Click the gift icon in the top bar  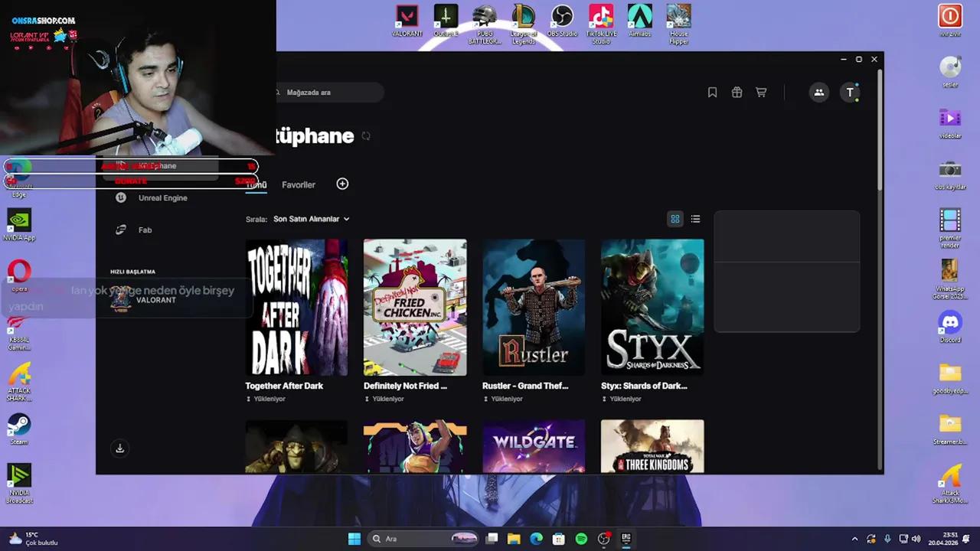point(737,92)
